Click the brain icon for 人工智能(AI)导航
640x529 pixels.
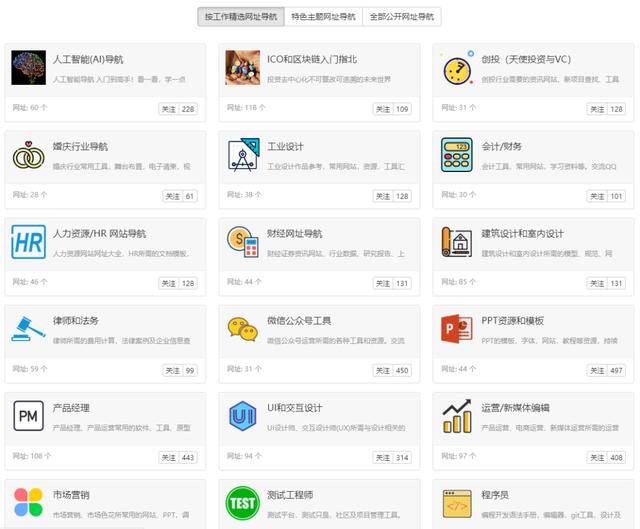click(29, 67)
